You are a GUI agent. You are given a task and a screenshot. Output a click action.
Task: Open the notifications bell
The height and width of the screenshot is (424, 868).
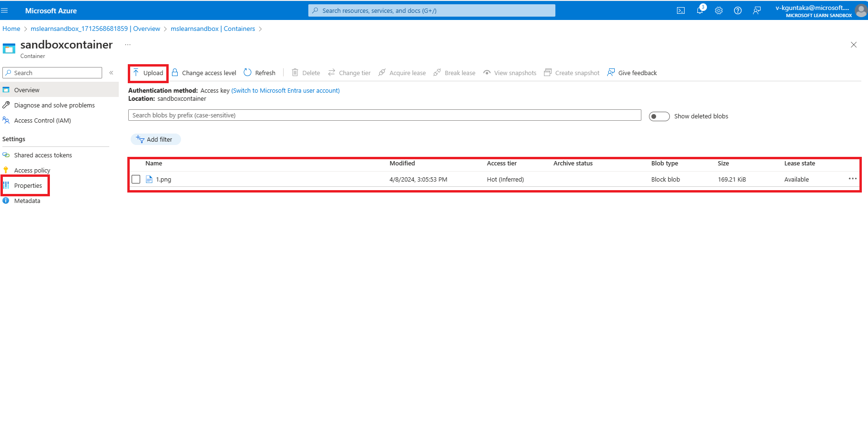pyautogui.click(x=700, y=10)
